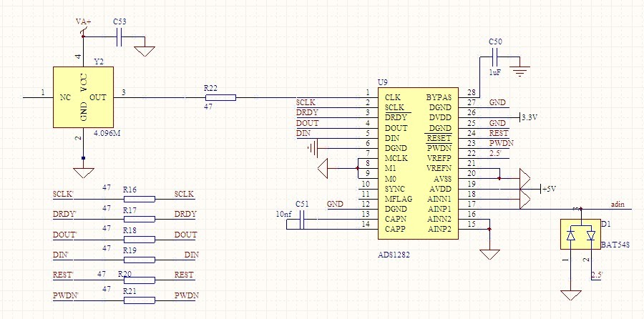Click the 2.5' net label under D1
This screenshot has height=319, width=644.
pyautogui.click(x=597, y=275)
